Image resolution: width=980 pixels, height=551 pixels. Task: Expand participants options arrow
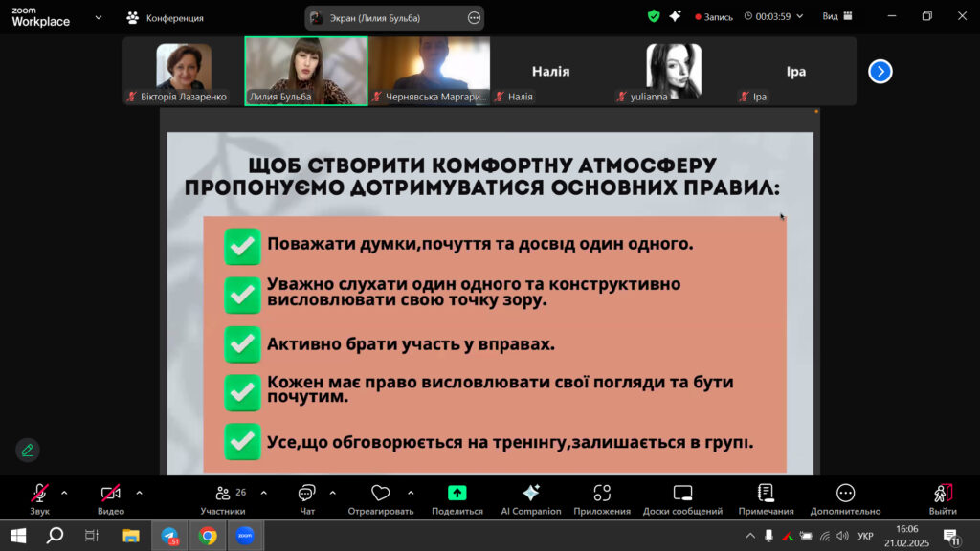coord(264,493)
